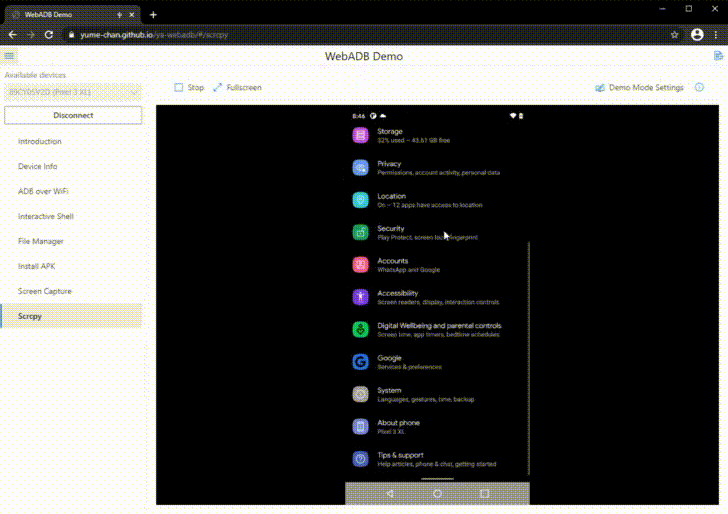This screenshot has width=728, height=514.
Task: Click the browser address bar URL
Action: point(154,35)
